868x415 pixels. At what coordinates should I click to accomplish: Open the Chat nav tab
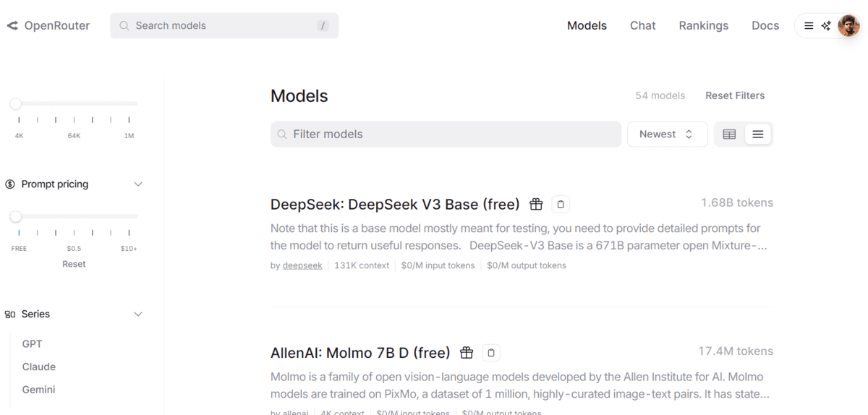(x=642, y=26)
